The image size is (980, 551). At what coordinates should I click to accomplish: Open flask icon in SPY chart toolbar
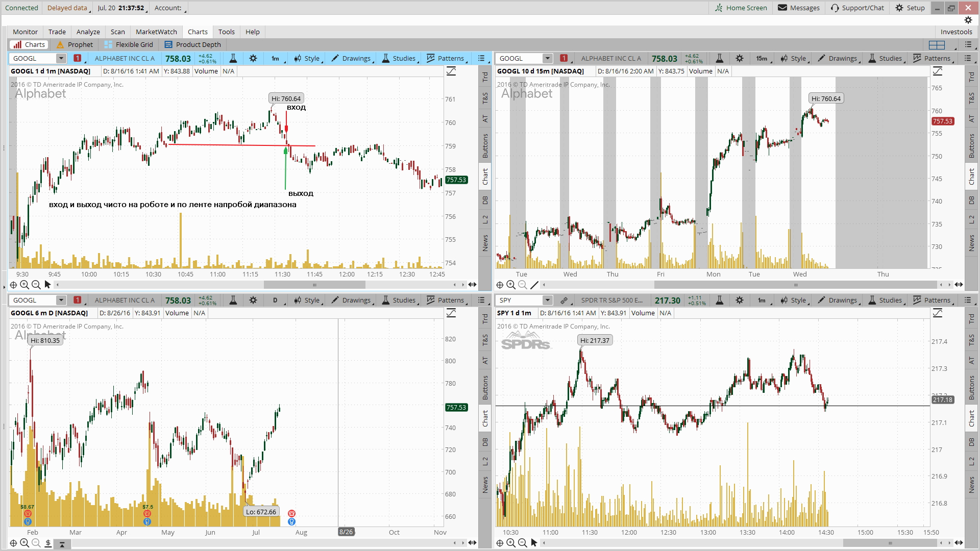[x=719, y=300]
